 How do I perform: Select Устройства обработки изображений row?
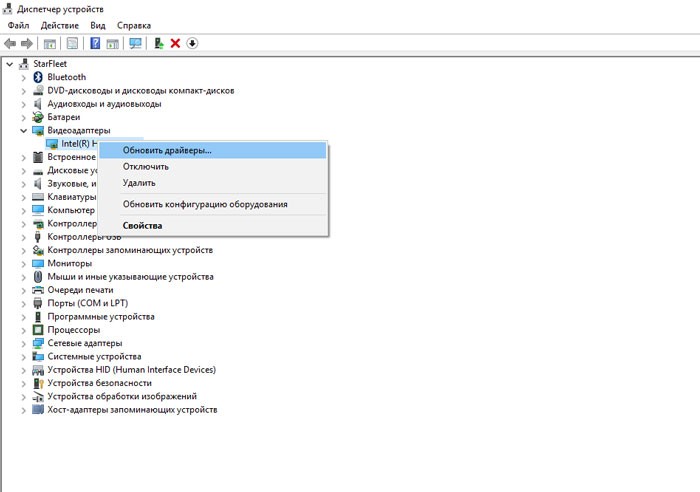[x=122, y=396]
